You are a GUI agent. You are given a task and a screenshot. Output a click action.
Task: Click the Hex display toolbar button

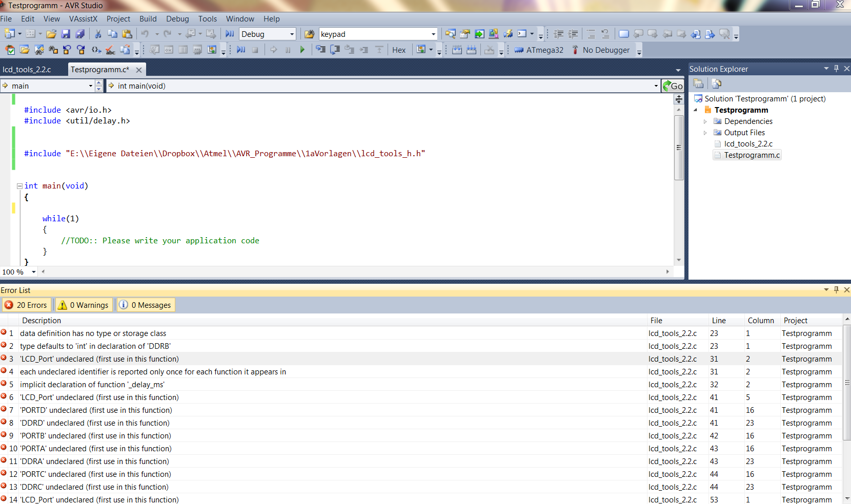pos(399,50)
